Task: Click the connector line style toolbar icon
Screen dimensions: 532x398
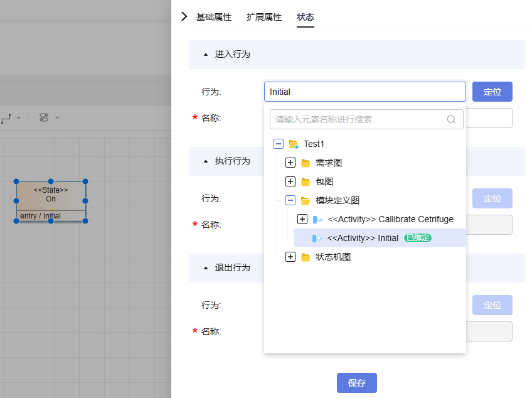Action: (x=6, y=117)
